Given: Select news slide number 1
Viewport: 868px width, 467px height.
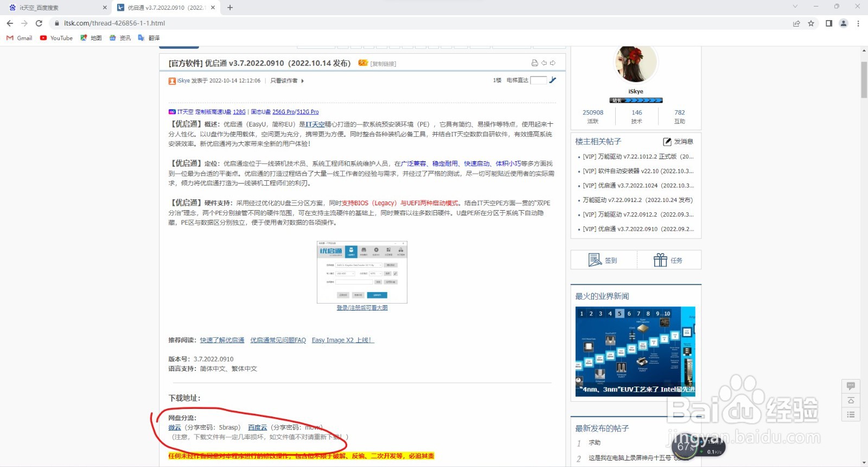Looking at the screenshot, I should 582,314.
